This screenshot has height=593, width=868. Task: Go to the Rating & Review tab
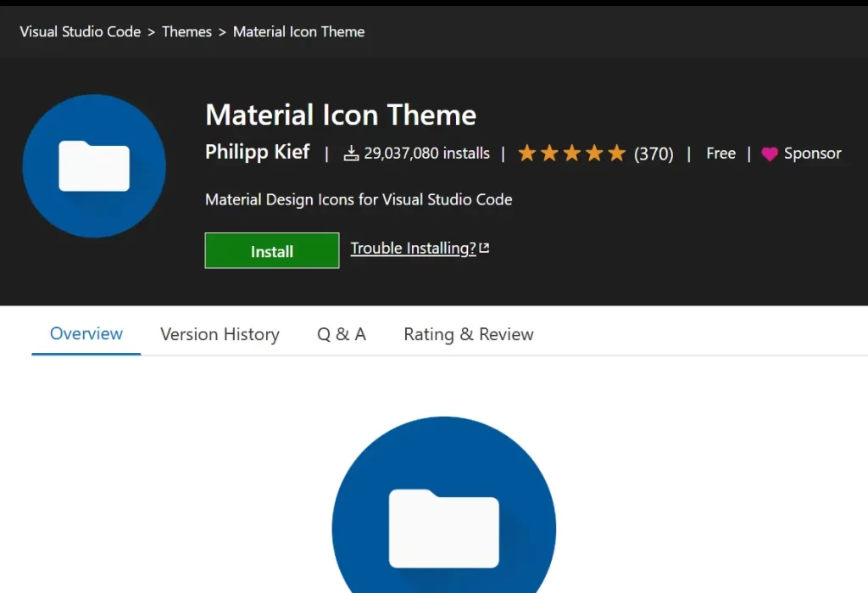(468, 334)
